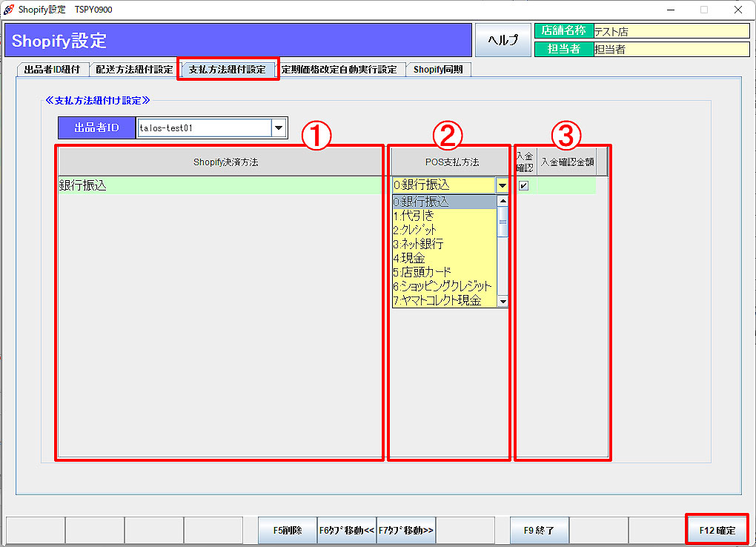The height and width of the screenshot is (547, 756).
Task: Click the list scrollbar down arrow
Action: pyautogui.click(x=503, y=302)
